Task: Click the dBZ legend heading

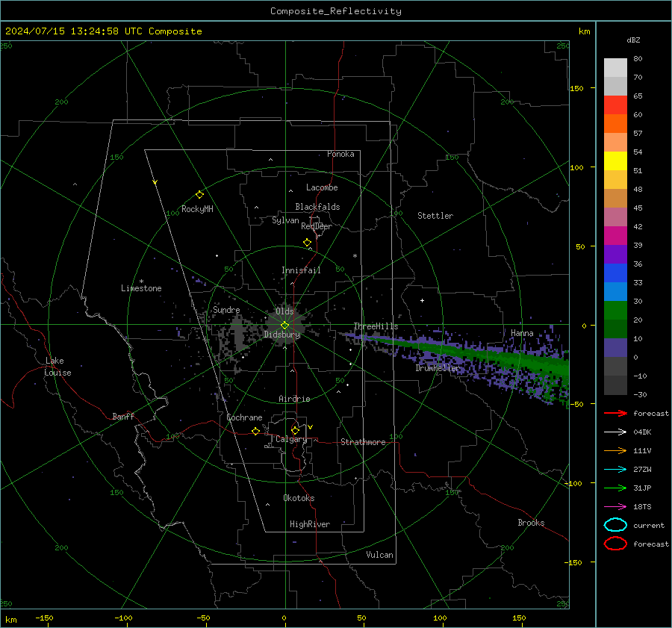Action: pyautogui.click(x=633, y=40)
